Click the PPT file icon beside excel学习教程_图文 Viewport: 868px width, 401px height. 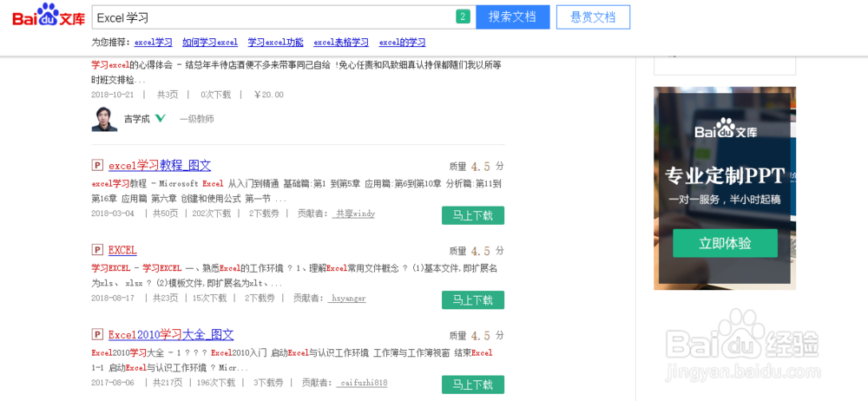click(x=97, y=165)
